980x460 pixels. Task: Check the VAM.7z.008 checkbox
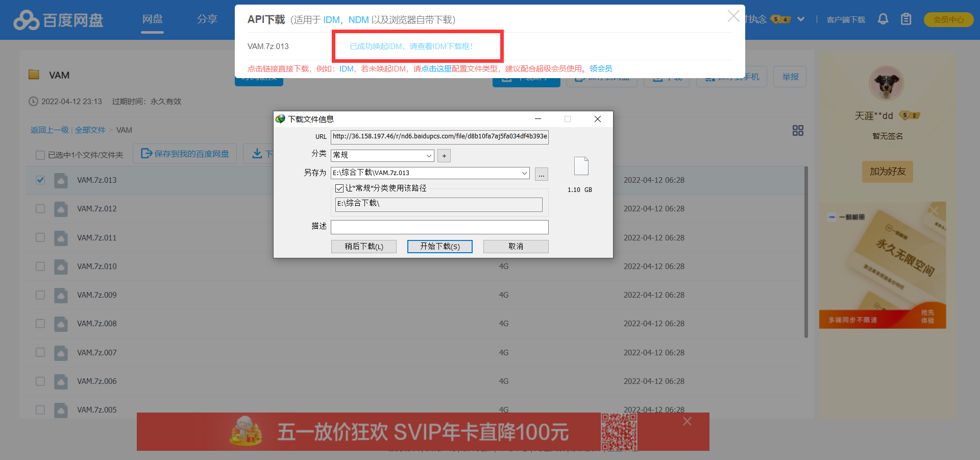(x=40, y=324)
